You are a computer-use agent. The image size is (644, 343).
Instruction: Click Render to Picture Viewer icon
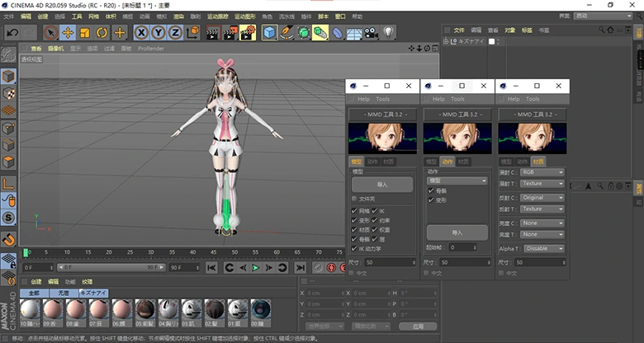point(230,32)
